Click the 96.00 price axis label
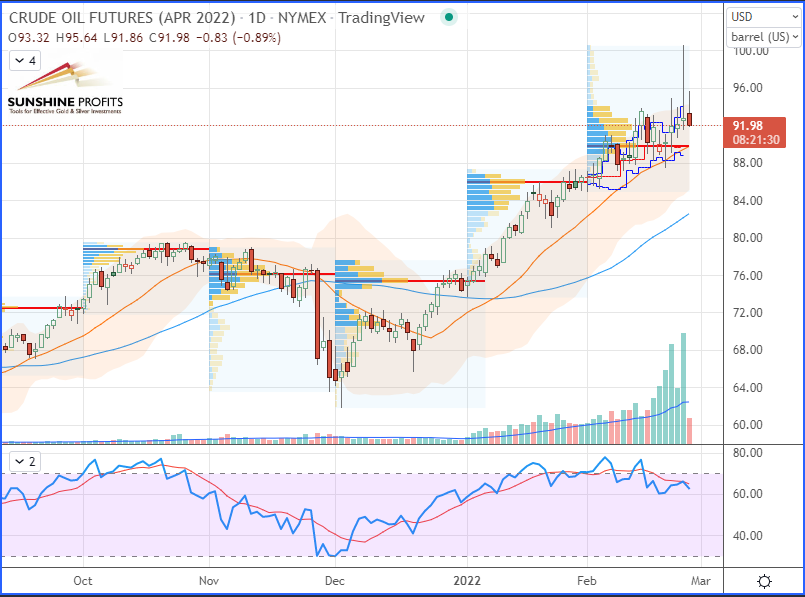This screenshot has height=597, width=805. click(748, 88)
